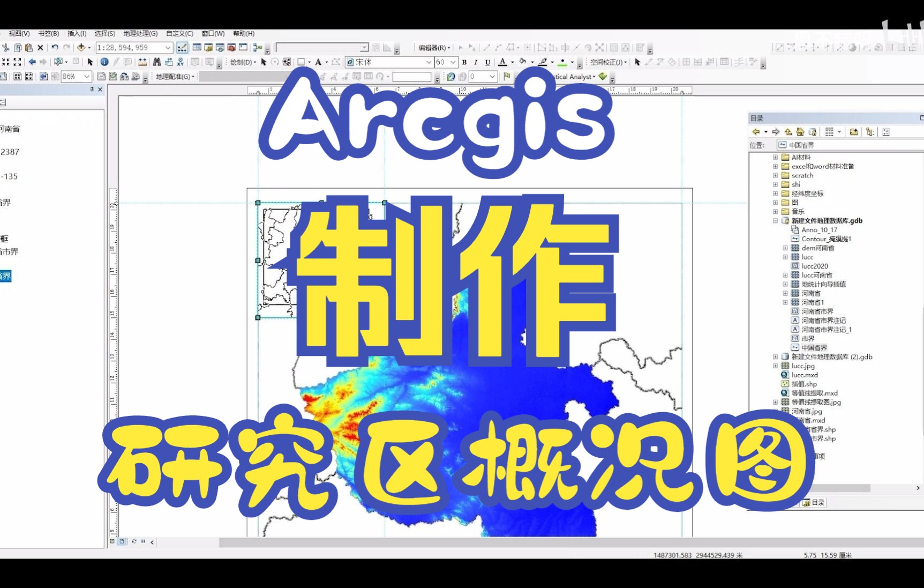Open the Python window icon
Screen dimensions: 924x588
[x=243, y=48]
